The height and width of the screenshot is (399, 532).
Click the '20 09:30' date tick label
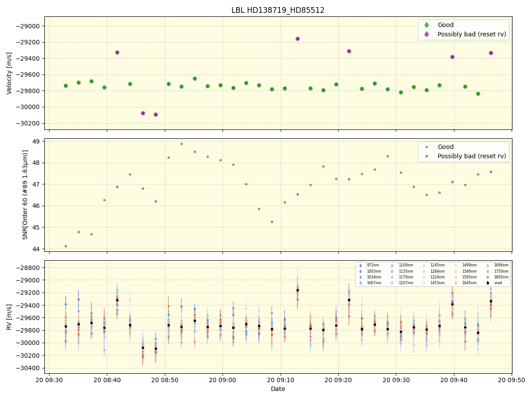click(x=396, y=379)
